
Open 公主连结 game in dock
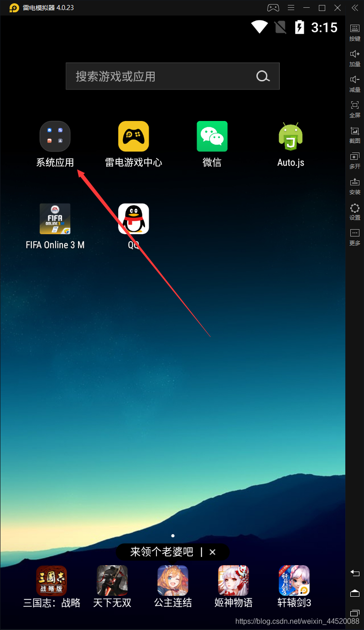pyautogui.click(x=173, y=581)
